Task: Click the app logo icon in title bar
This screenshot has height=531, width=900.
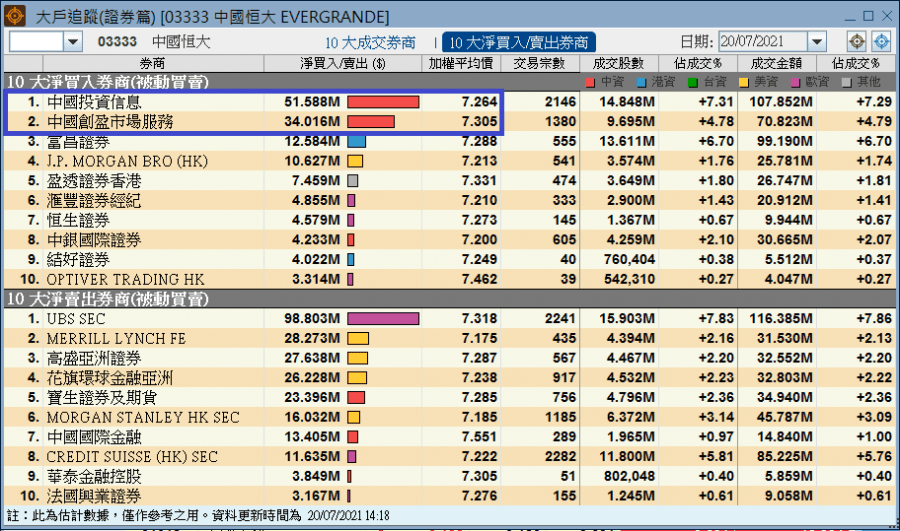Action: (x=15, y=15)
